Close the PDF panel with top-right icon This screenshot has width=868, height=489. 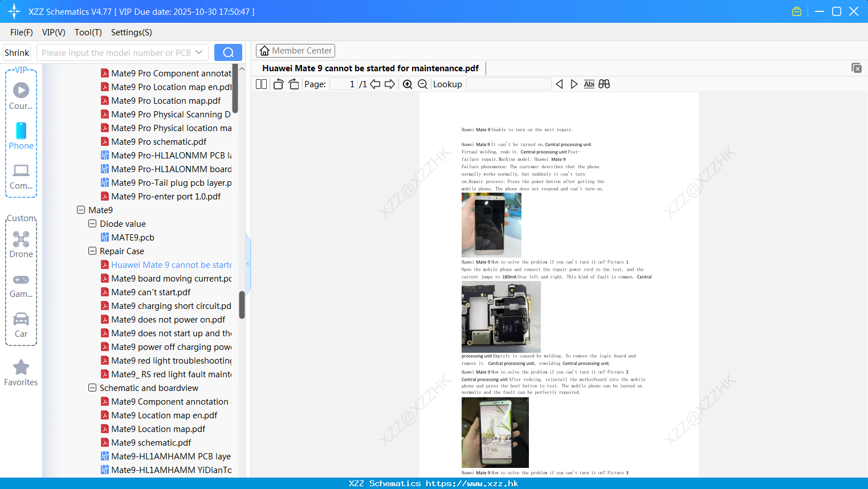point(857,68)
